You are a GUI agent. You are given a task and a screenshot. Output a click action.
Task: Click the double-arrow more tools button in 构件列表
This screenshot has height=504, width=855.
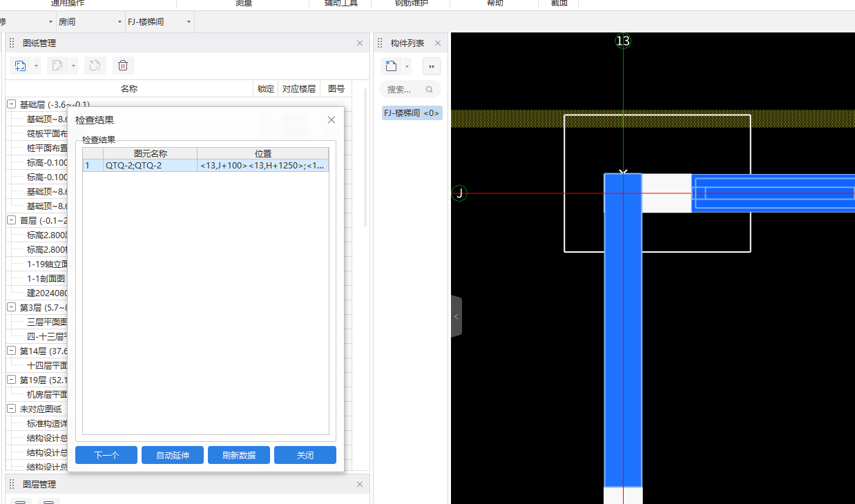432,66
